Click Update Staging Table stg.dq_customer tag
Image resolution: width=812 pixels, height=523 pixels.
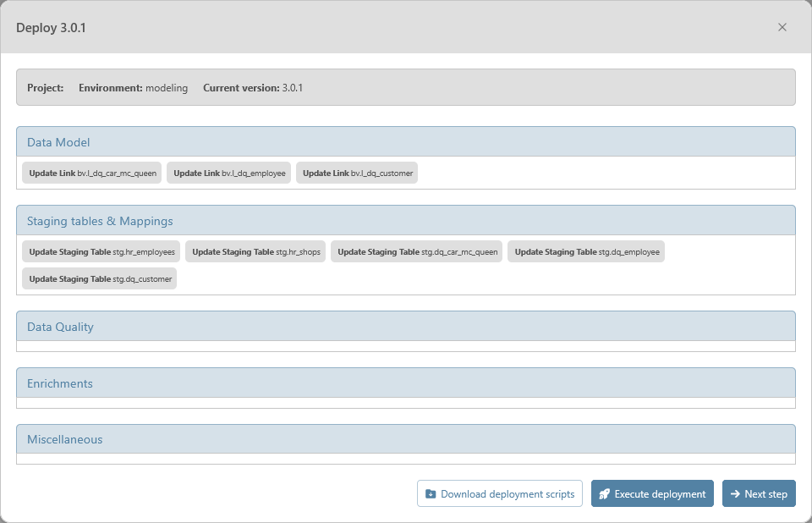(x=100, y=279)
